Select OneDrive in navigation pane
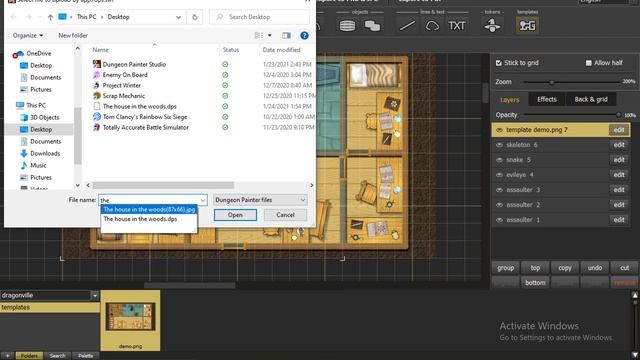This screenshot has width=640, height=360. pos(39,53)
